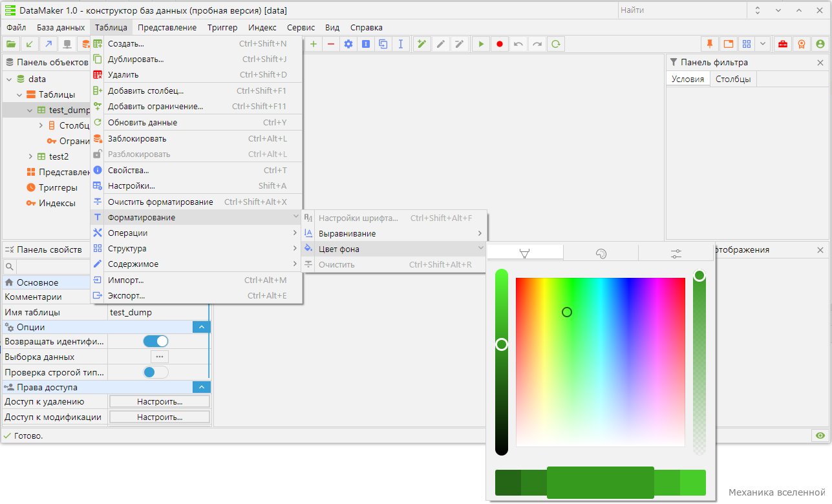
Task: Toggle the 'Проверка строгой тип...' switch
Action: click(x=156, y=372)
